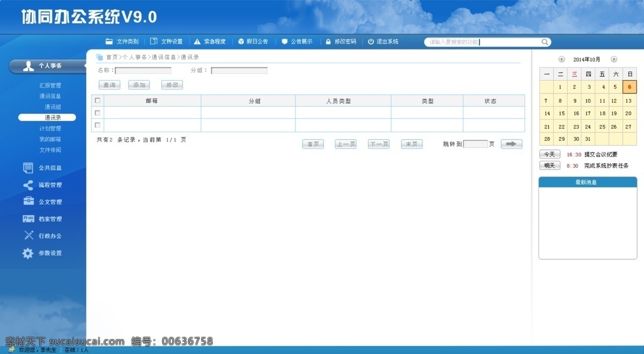Image resolution: width=644 pixels, height=354 pixels.
Task: Open the 行政办公 crossed-tools section
Action: 43,236
